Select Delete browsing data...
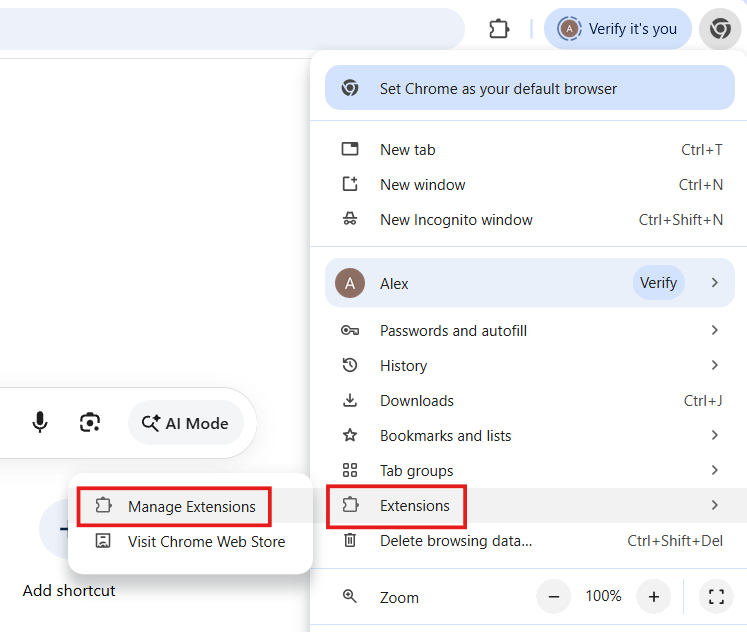The image size is (747, 632). pyautogui.click(x=529, y=541)
